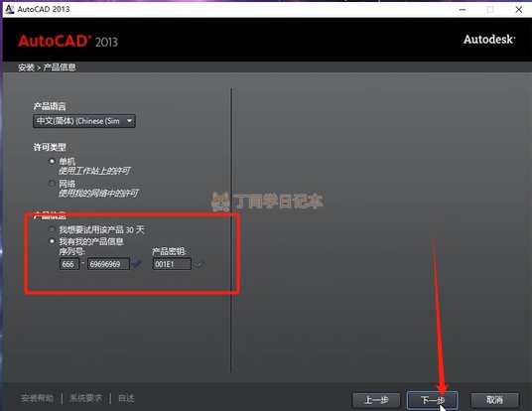Click the serial number prefix field 666
Screen dimensions: 532x411
tap(69, 264)
